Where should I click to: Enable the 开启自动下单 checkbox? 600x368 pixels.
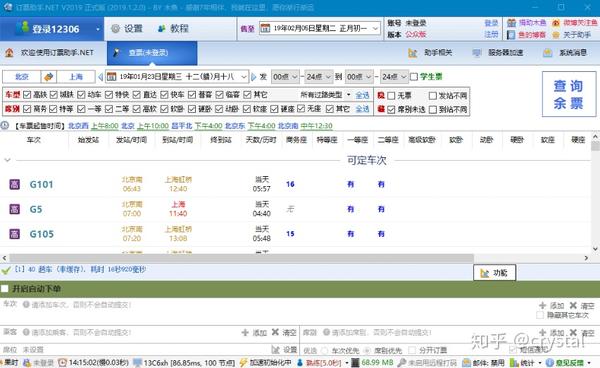click(x=5, y=289)
